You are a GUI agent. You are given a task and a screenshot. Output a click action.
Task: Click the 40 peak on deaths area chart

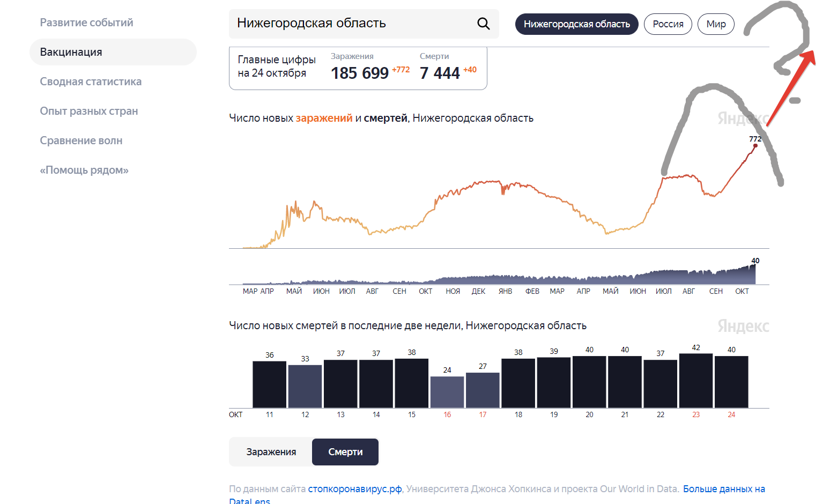tap(754, 266)
